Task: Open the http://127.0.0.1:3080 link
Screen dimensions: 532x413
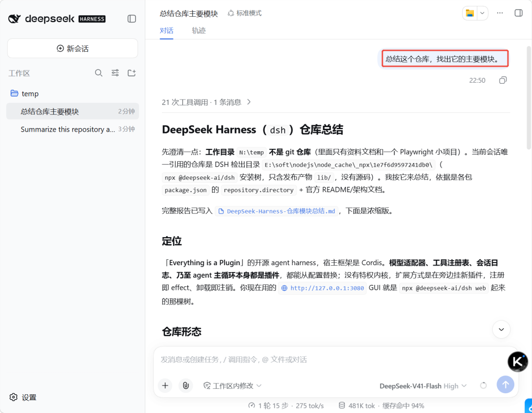Action: tap(322, 288)
